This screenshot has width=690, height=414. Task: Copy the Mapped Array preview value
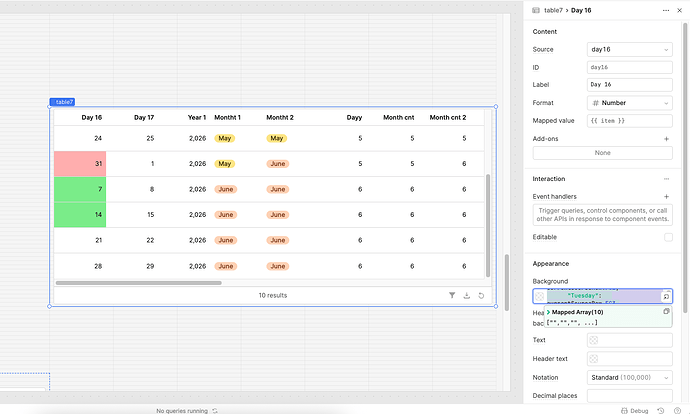tap(666, 311)
